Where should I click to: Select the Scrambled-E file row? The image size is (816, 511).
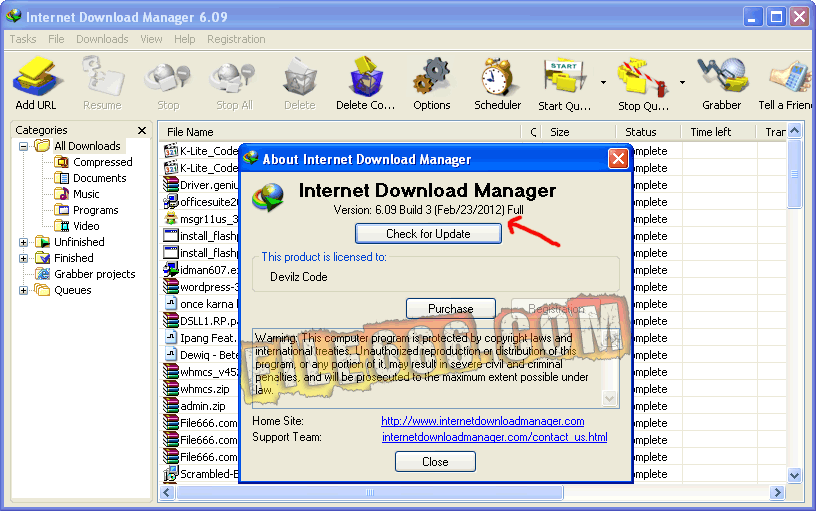click(x=201, y=474)
